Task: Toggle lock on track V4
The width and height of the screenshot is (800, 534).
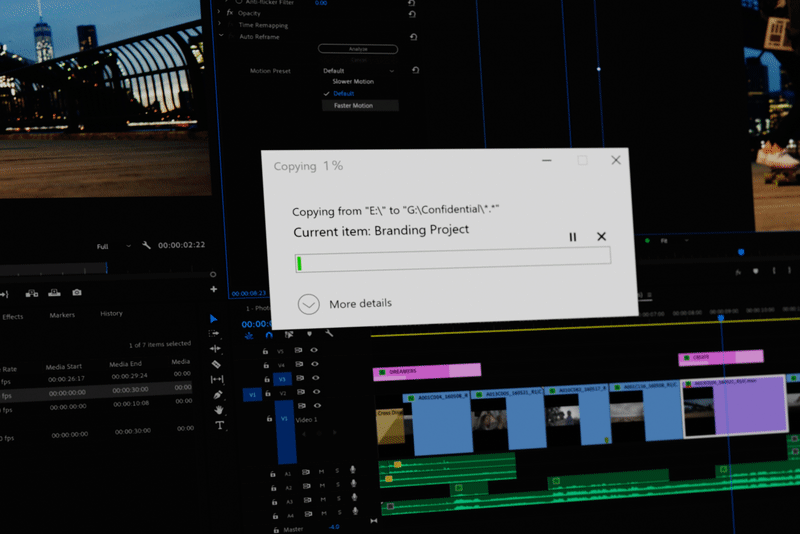Action: tap(266, 365)
